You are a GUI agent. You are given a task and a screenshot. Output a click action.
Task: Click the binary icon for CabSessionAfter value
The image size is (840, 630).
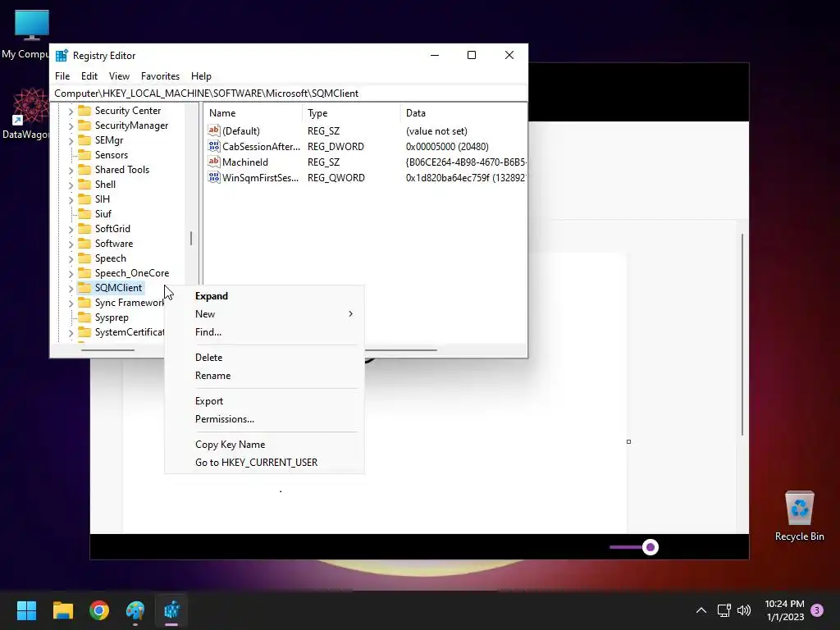pyautogui.click(x=214, y=146)
